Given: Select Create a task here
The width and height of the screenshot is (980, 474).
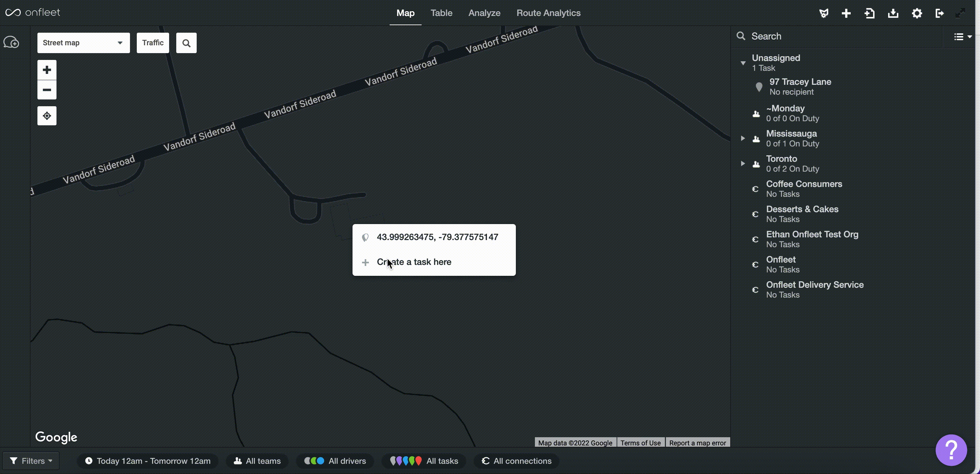Looking at the screenshot, I should [434, 262].
